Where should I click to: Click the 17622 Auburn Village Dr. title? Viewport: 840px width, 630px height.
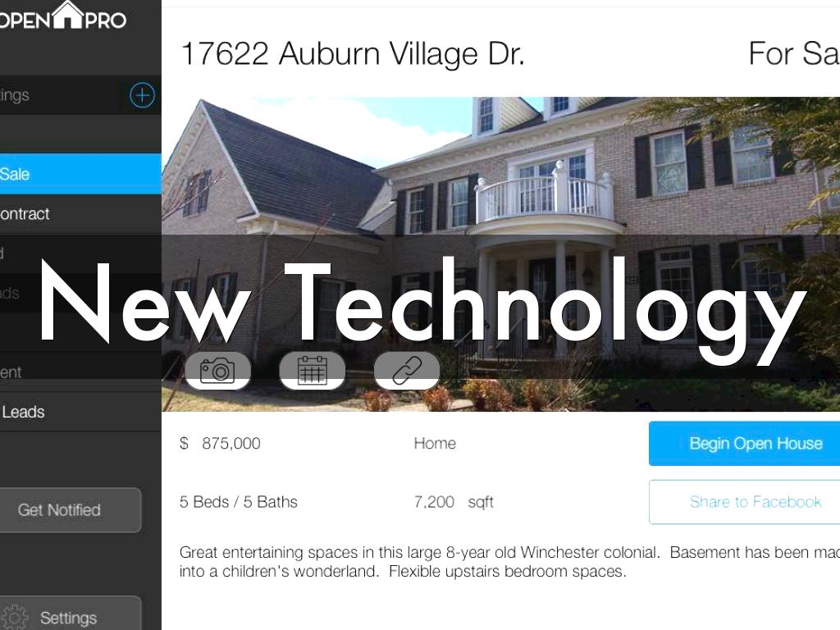coord(353,53)
